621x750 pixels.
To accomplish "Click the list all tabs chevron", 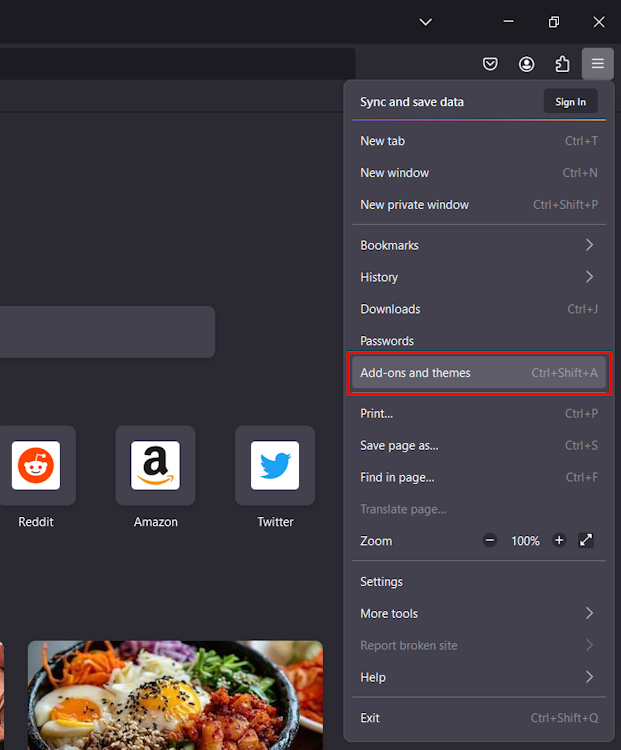I will pyautogui.click(x=425, y=22).
